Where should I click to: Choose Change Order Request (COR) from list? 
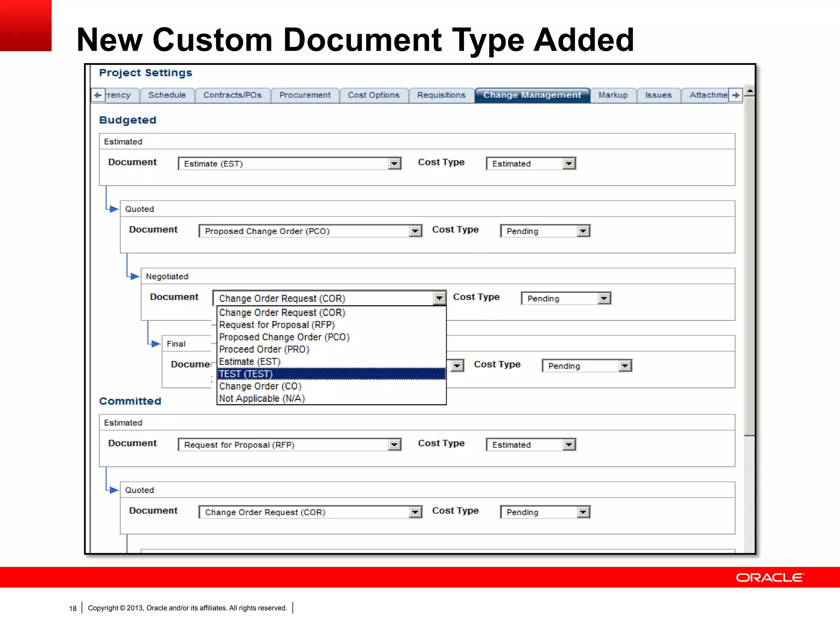331,313
